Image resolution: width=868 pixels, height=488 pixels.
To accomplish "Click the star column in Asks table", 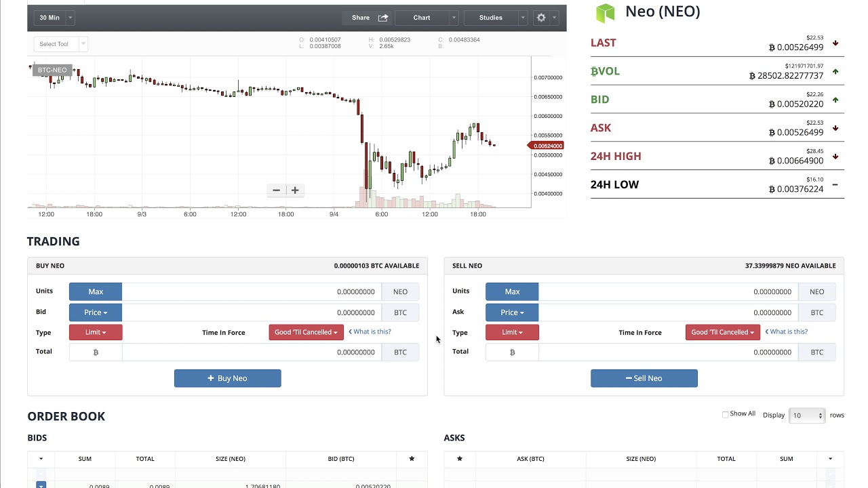I will pos(460,459).
